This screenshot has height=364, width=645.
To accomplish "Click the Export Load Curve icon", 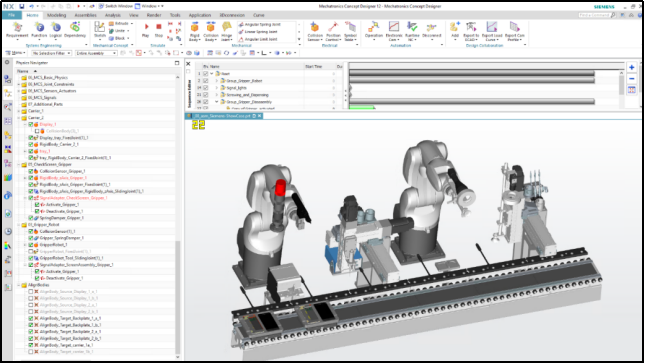I will 492,31.
